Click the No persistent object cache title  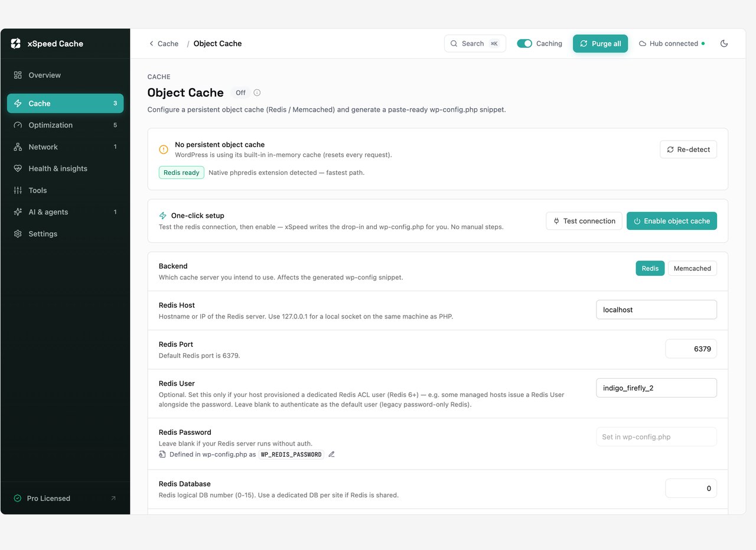click(x=220, y=145)
